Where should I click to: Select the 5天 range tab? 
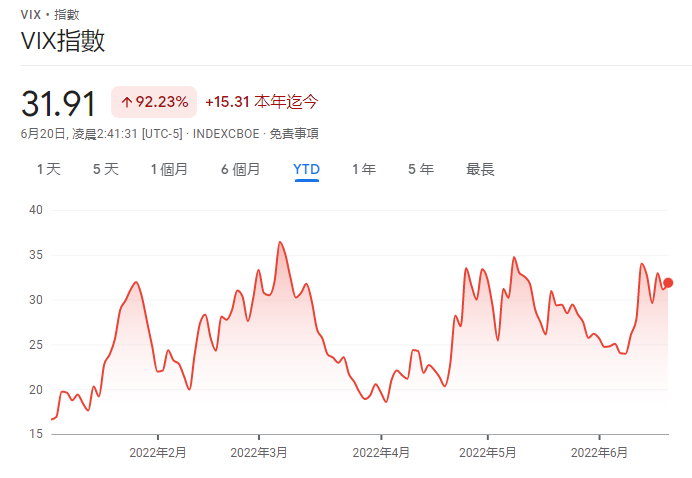[105, 169]
